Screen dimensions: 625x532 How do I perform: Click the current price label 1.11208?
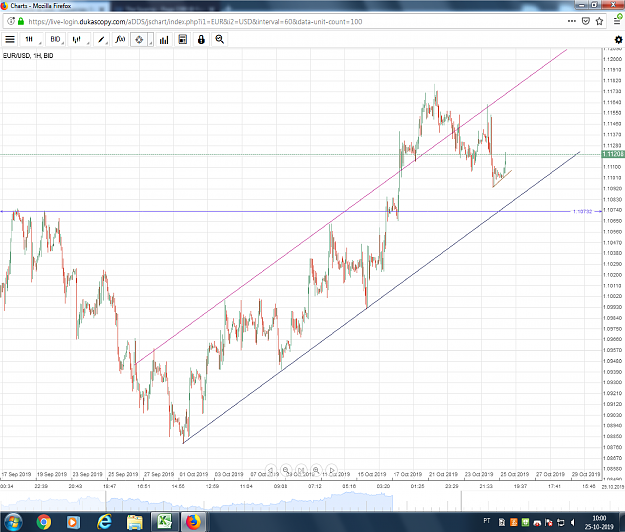coord(613,154)
